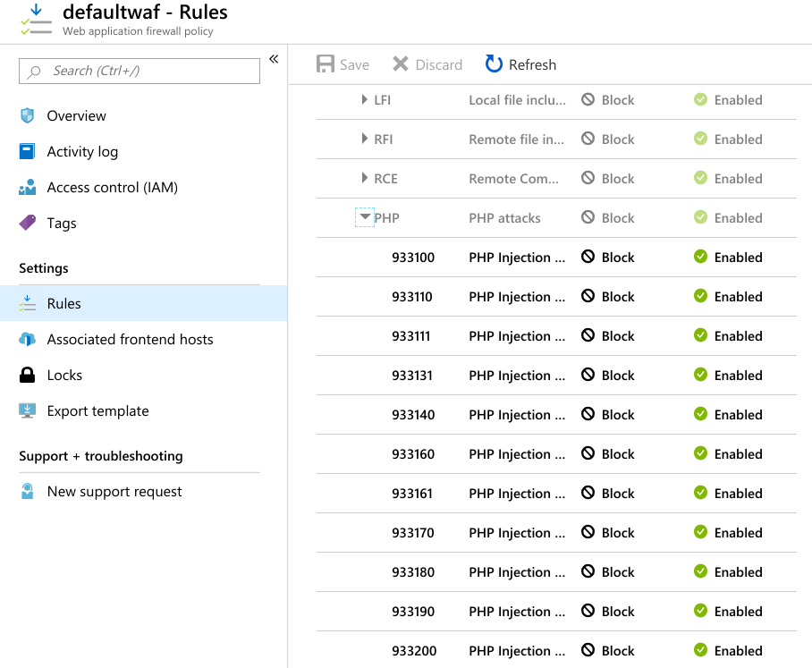Refresh the rules list
812x668 pixels.
point(520,64)
